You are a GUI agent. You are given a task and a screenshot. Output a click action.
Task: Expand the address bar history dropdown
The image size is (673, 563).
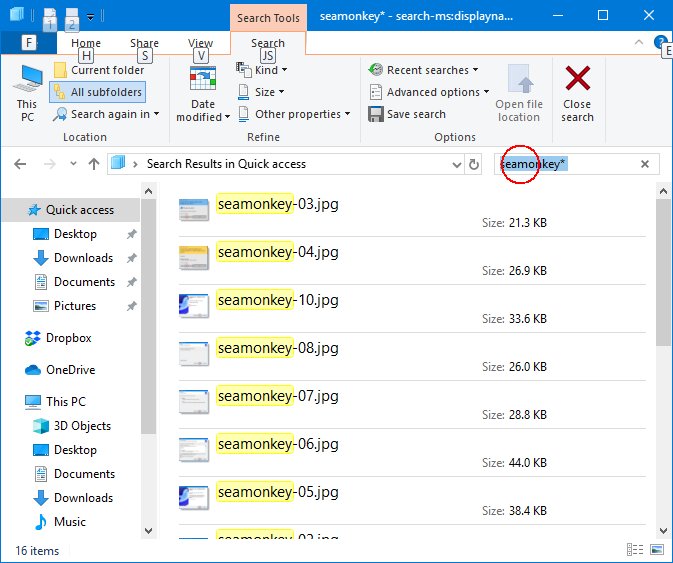pos(457,164)
